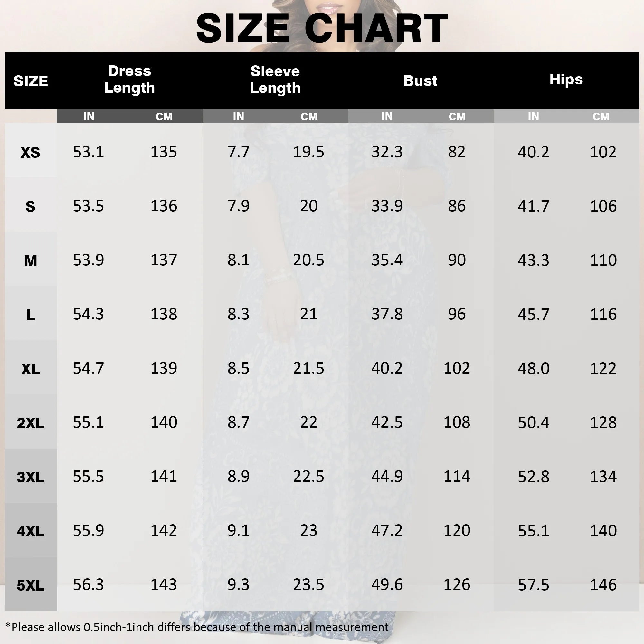The image size is (644, 644).
Task: Click the CM subheader under Sleeve Length
Action: pos(309,117)
